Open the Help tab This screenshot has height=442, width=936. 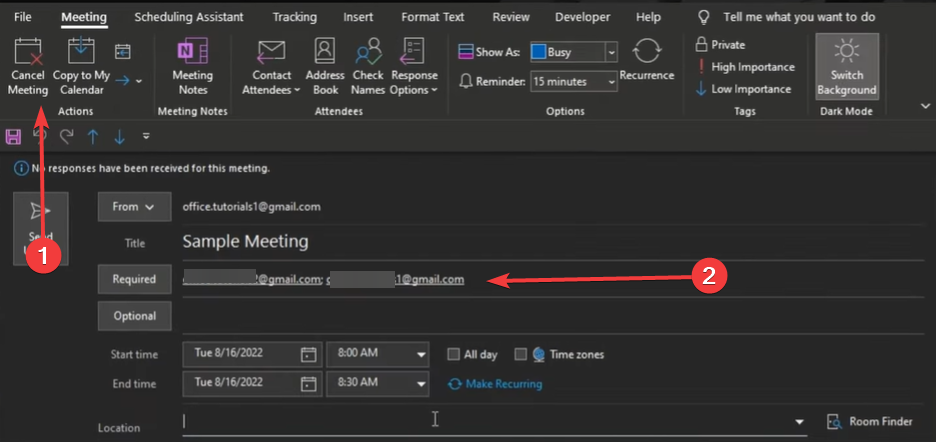point(648,17)
